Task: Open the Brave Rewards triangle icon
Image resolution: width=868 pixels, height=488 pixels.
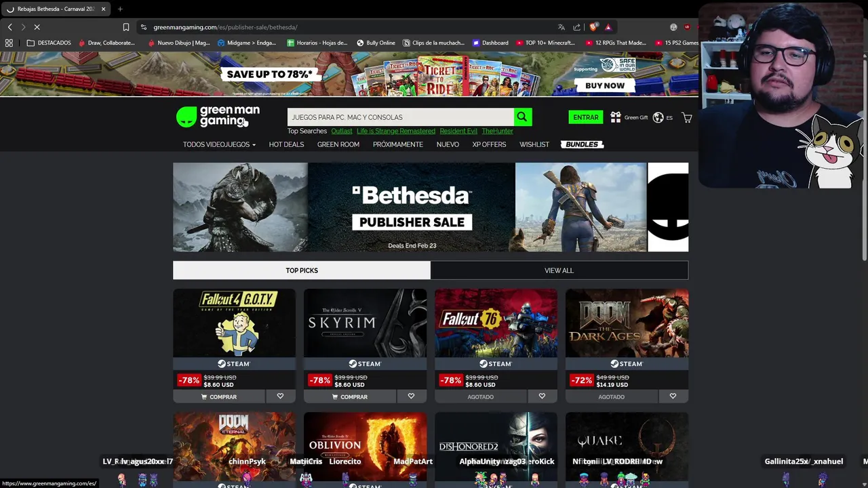Action: coord(608,27)
